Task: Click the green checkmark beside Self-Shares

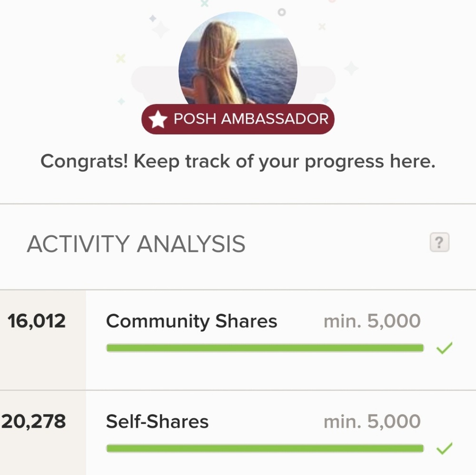Action: click(x=444, y=448)
